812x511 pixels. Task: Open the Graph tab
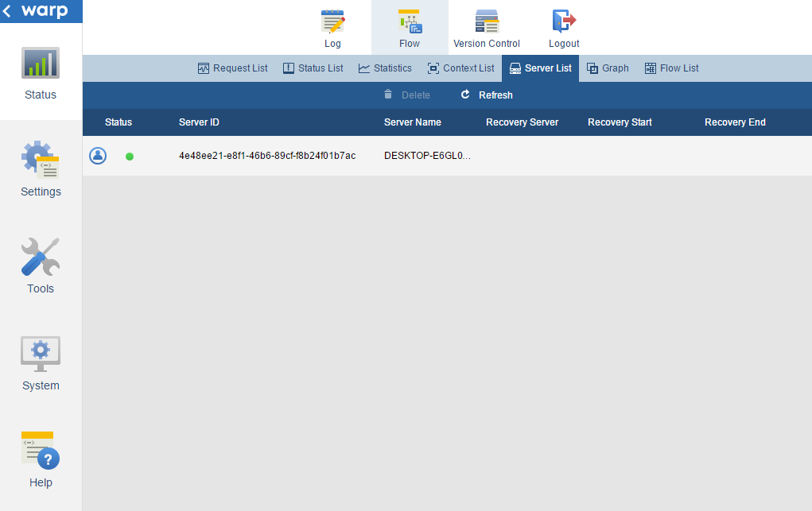pyautogui.click(x=608, y=68)
